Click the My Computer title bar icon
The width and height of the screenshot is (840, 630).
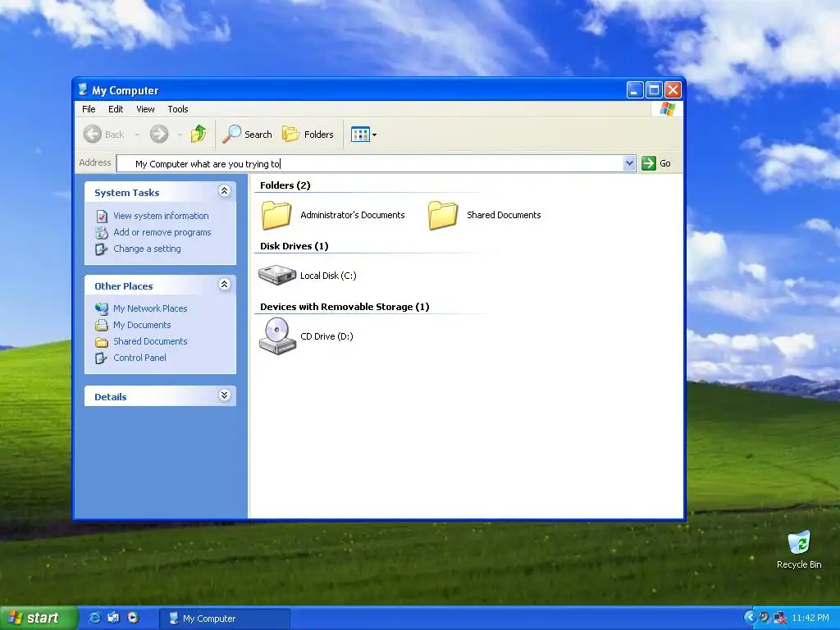coord(83,89)
